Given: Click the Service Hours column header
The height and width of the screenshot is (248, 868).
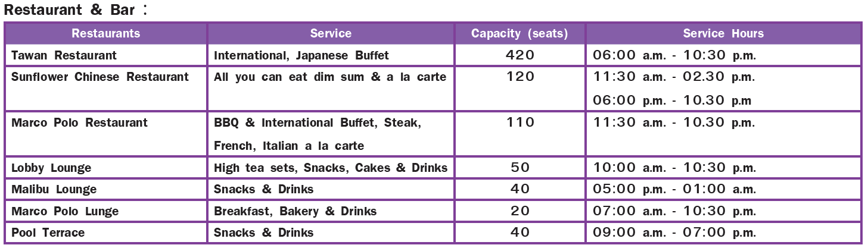Looking at the screenshot, I should click(x=723, y=33).
